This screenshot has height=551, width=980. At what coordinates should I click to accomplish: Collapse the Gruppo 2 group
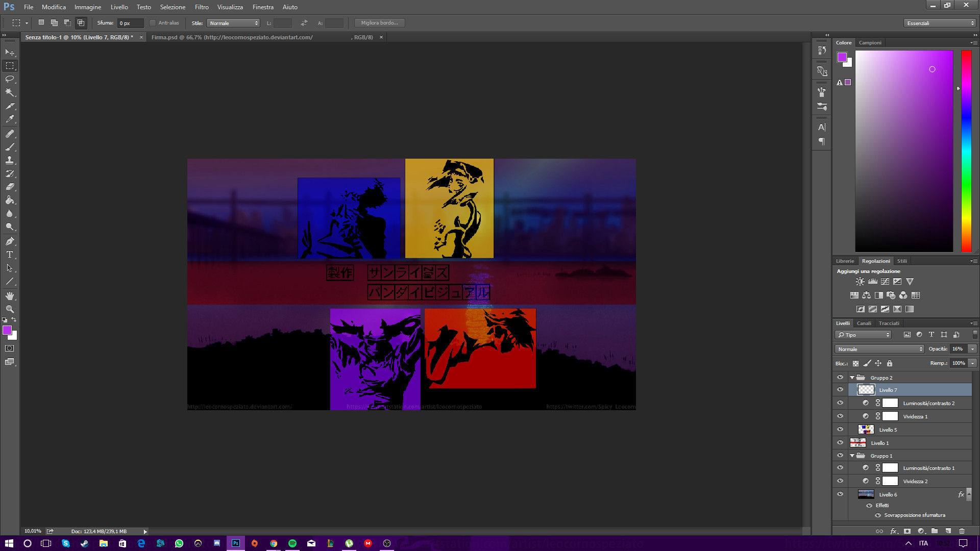pyautogui.click(x=852, y=378)
